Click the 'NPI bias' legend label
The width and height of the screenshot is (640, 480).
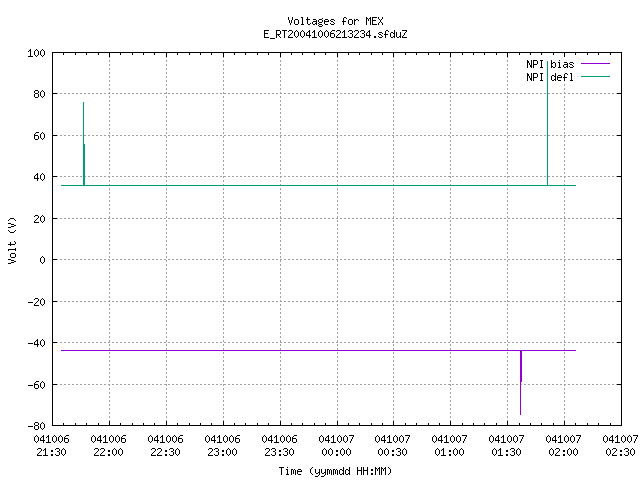pyautogui.click(x=550, y=64)
